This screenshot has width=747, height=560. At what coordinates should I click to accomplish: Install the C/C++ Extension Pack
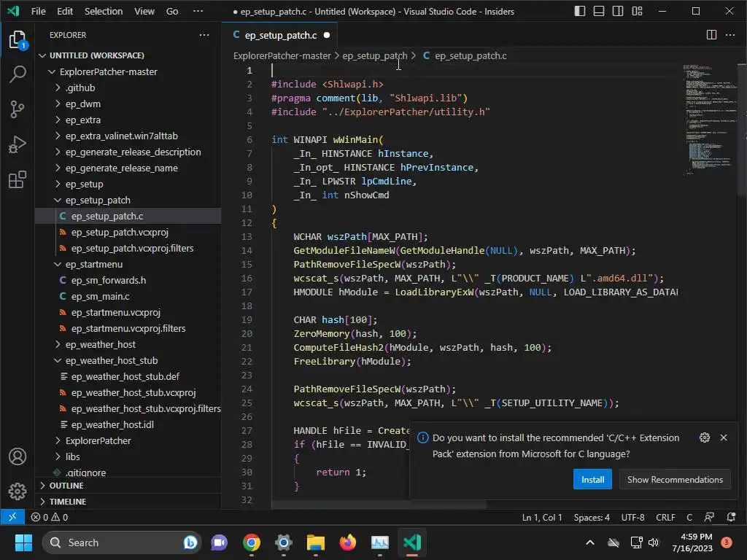[x=592, y=480]
